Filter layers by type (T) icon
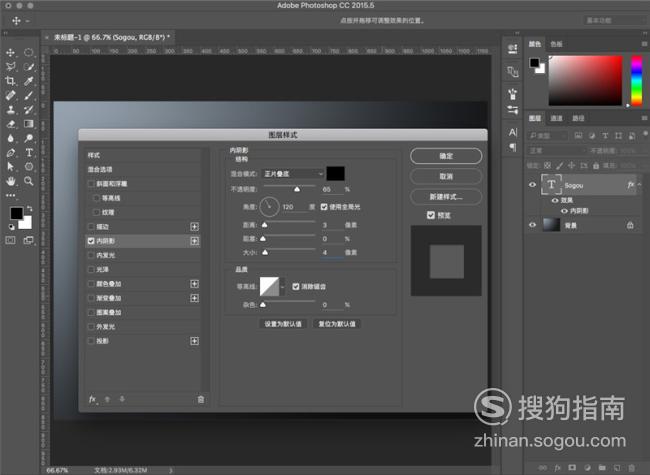Screen dimensions: 650x475 click(605, 136)
